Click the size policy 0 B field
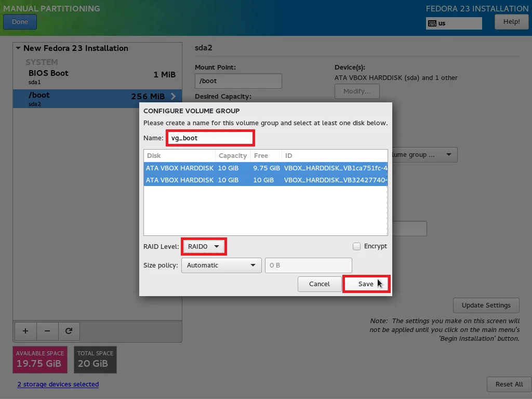The height and width of the screenshot is (399, 532). (309, 265)
